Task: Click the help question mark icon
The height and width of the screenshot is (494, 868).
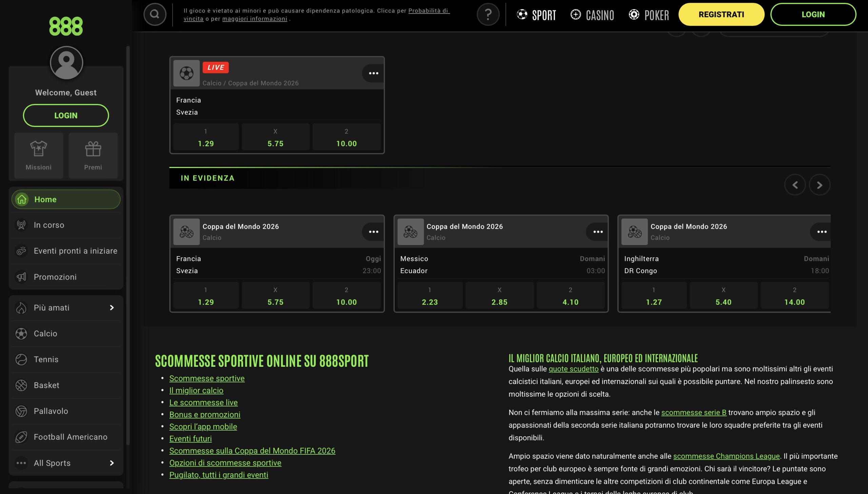Action: [488, 14]
